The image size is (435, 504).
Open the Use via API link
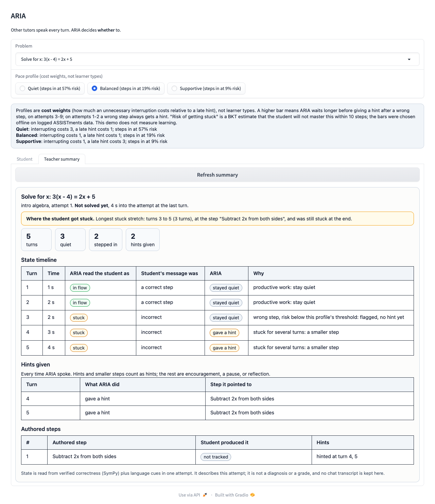(x=193, y=495)
